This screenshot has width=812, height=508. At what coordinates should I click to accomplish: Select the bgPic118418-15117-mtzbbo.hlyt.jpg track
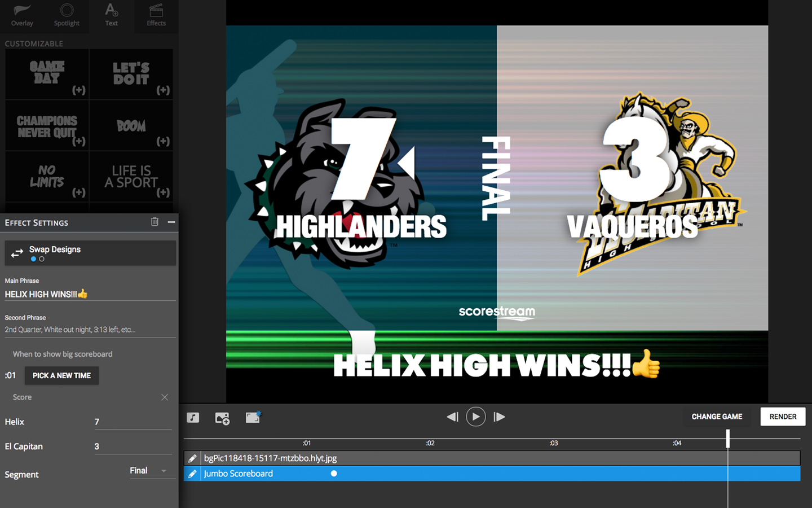(492, 458)
